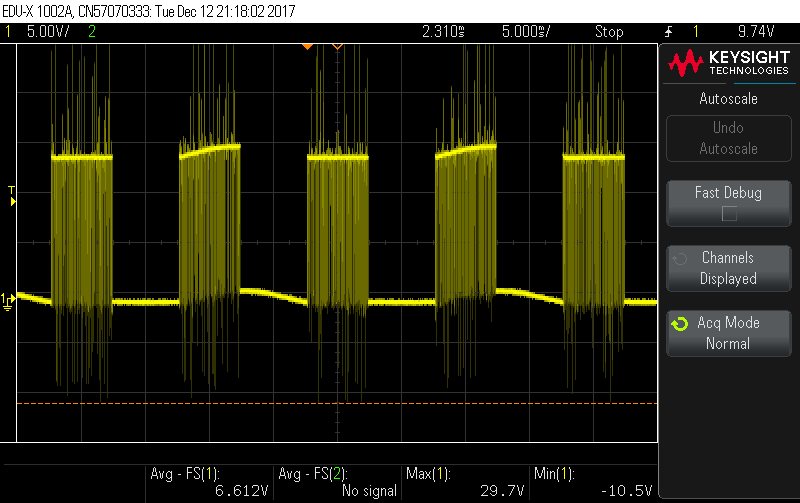The image size is (800, 503).
Task: Click the channel 1 ground reference marker
Action: click(x=8, y=301)
